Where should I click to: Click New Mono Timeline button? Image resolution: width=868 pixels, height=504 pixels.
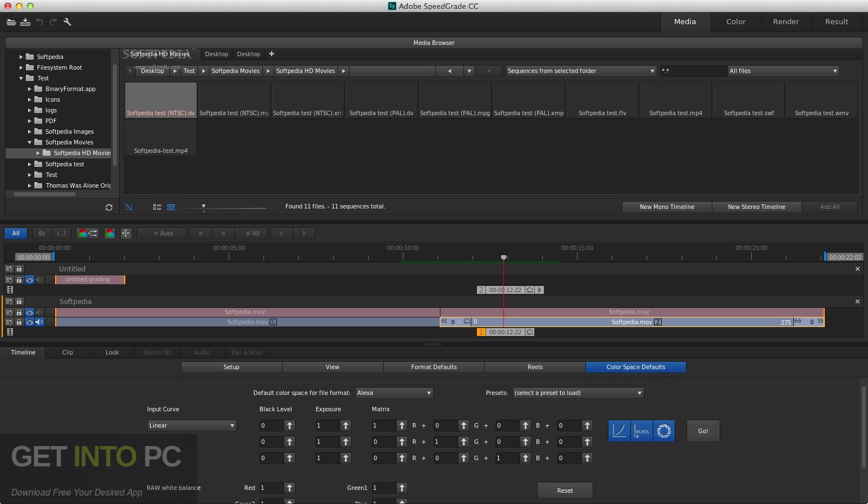[667, 207]
